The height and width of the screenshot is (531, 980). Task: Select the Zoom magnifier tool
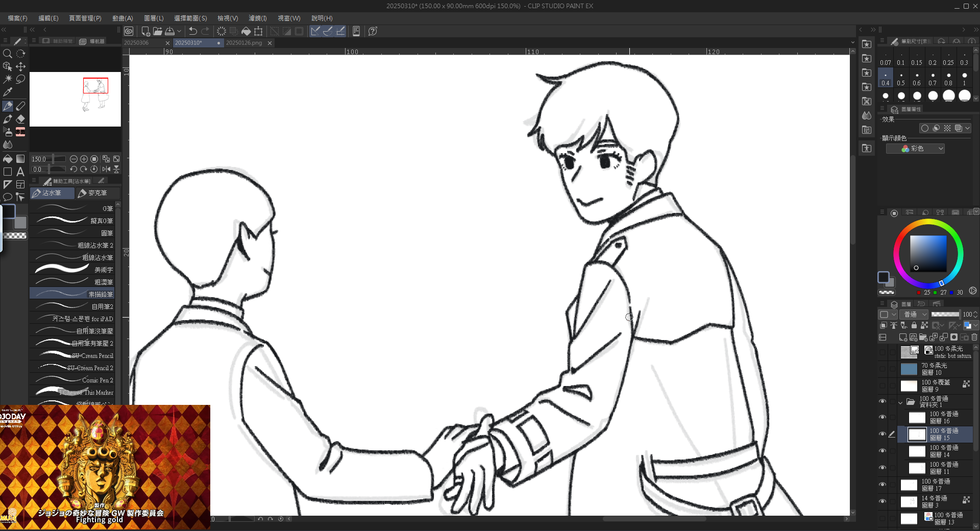[7, 54]
